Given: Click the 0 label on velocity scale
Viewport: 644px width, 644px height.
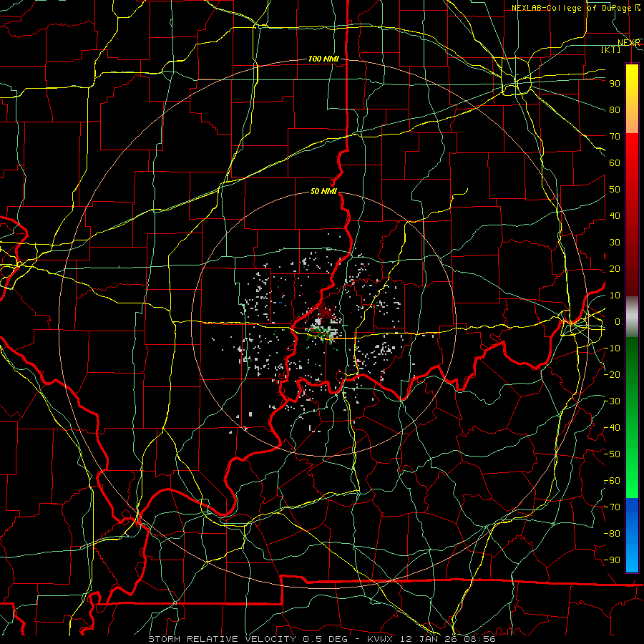Looking at the screenshot, I should click(x=618, y=322).
